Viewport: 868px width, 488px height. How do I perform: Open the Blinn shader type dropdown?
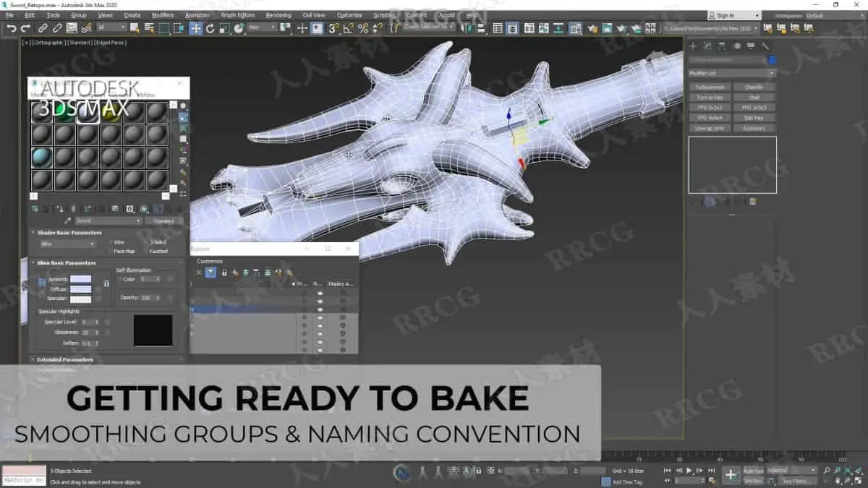point(67,244)
